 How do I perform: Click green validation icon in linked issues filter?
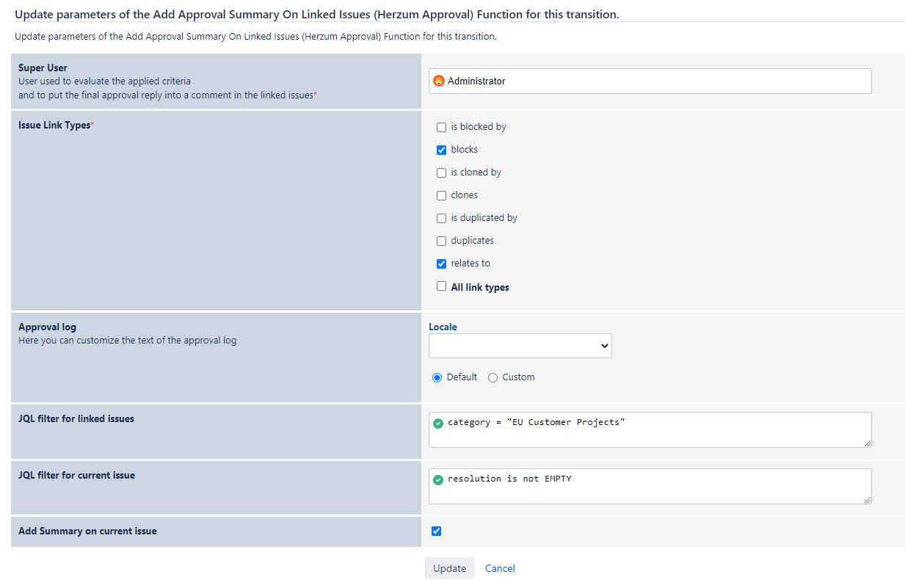coord(438,424)
